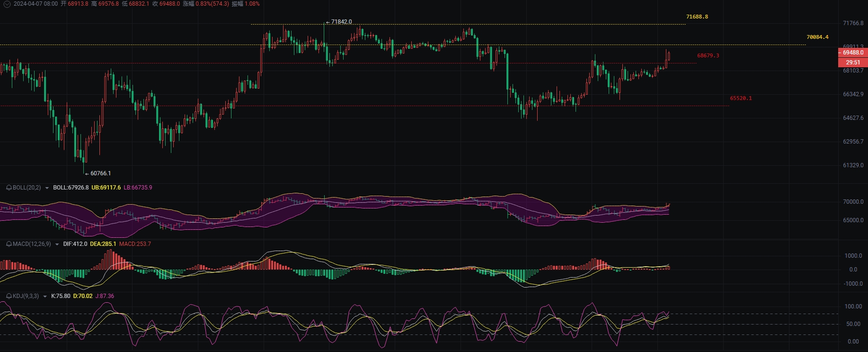Open the MACD(12,26,9) dropdown arrow
Viewport: 868px width, 352px height.
tap(57, 244)
